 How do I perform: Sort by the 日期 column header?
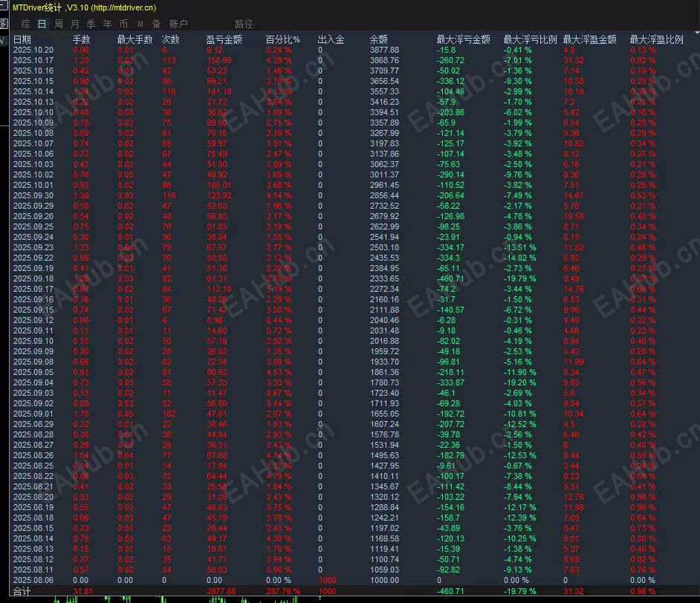pos(22,39)
